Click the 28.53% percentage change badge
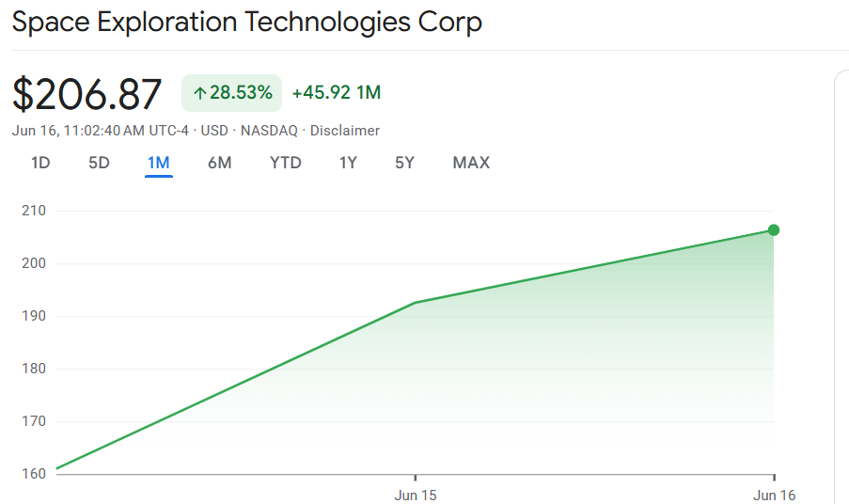849x504 pixels. [x=231, y=93]
